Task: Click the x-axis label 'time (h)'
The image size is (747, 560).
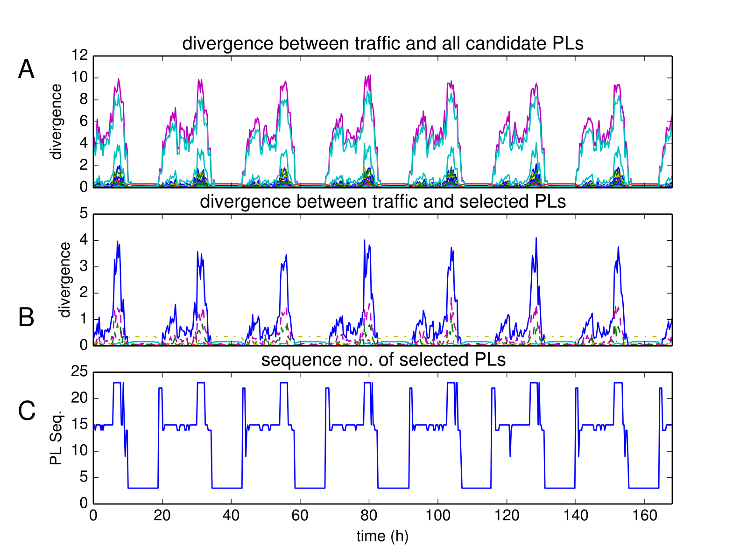Action: pos(382,536)
